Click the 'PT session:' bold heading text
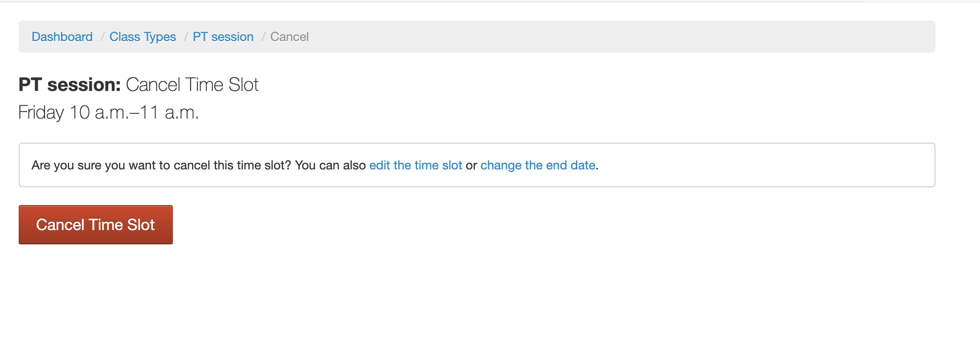The height and width of the screenshot is (354, 980). pos(69,85)
